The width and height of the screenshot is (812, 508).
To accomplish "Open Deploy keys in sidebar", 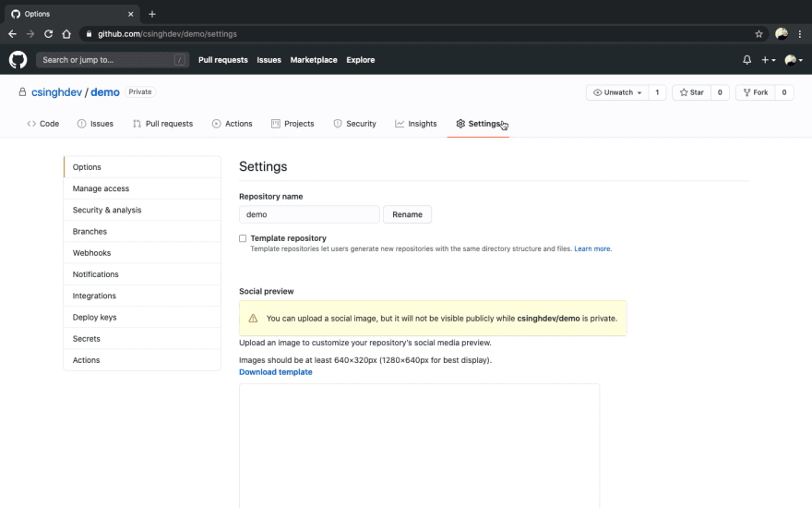I will [x=142, y=317].
